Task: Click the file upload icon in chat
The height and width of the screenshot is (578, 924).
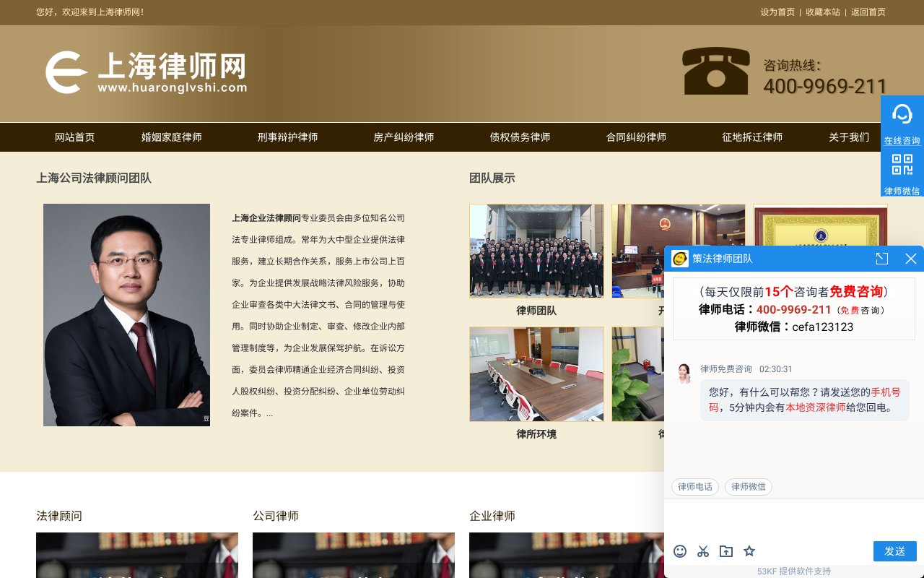Action: 726,551
